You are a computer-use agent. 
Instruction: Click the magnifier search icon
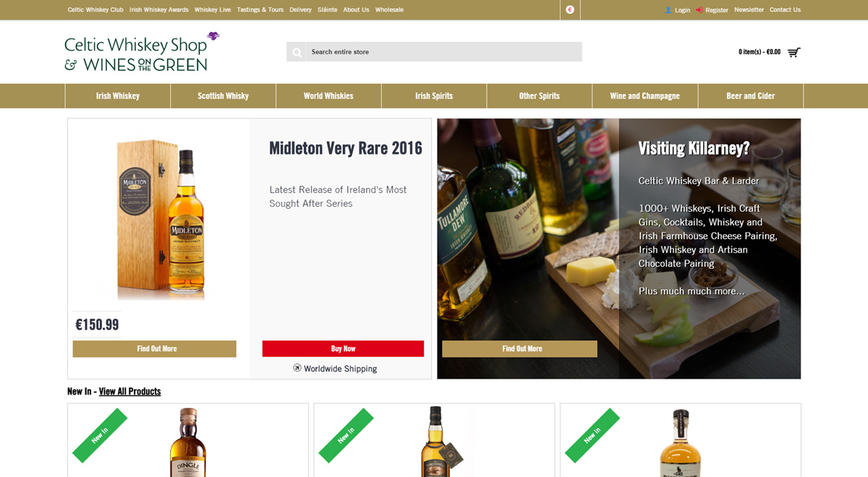pos(297,52)
